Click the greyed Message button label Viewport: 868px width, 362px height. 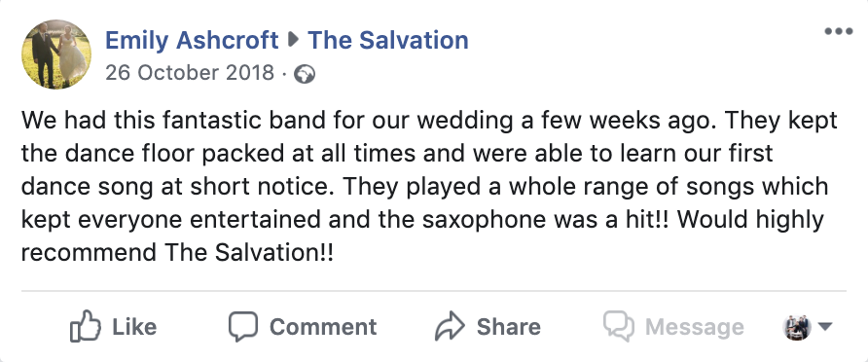pyautogui.click(x=695, y=327)
